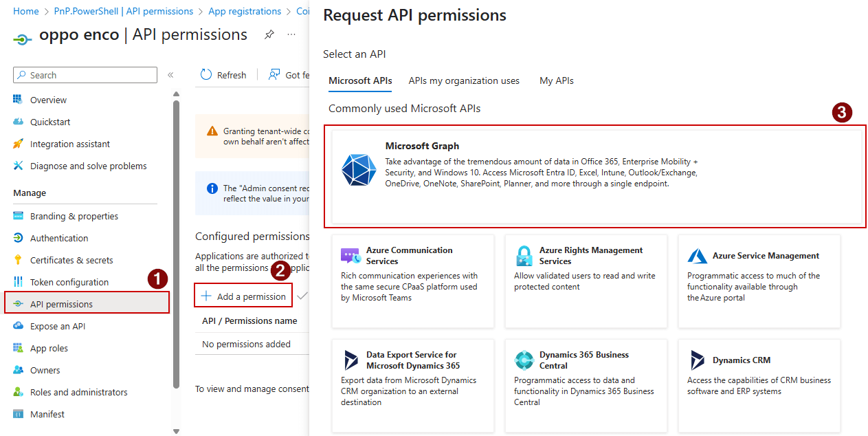The image size is (868, 436).
Task: Pin the API permissions page
Action: [x=269, y=34]
